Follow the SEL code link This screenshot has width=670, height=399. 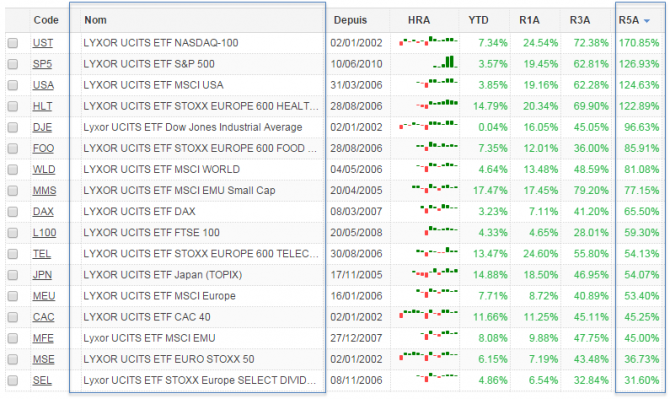(x=42, y=380)
